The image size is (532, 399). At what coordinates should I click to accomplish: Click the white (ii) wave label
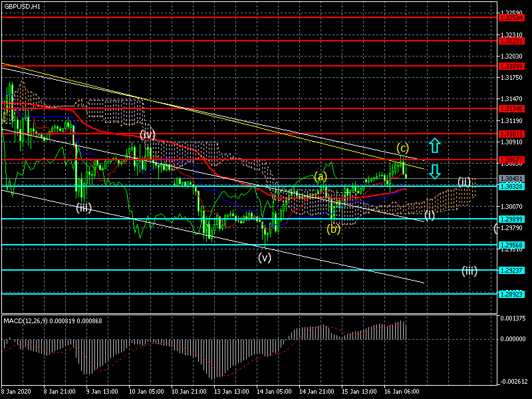pos(464,182)
